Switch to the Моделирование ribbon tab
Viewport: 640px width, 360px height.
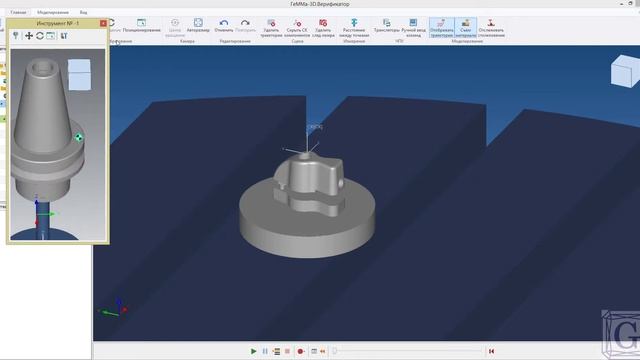pos(53,12)
